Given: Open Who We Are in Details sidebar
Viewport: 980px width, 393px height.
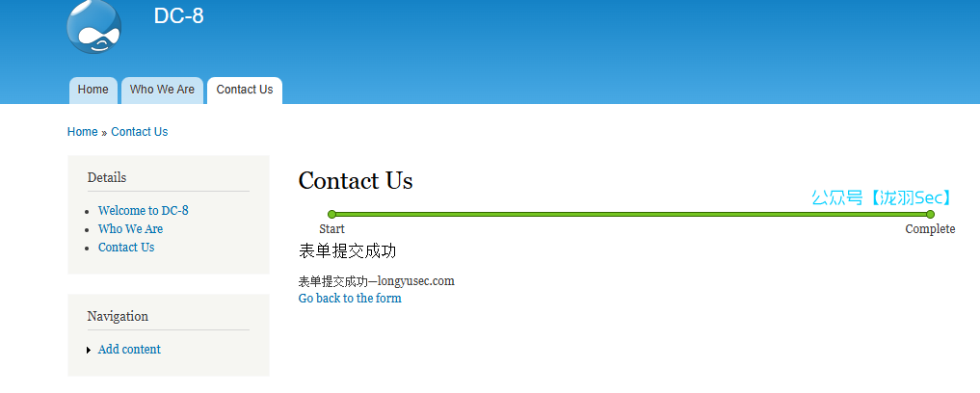Looking at the screenshot, I should coord(130,228).
